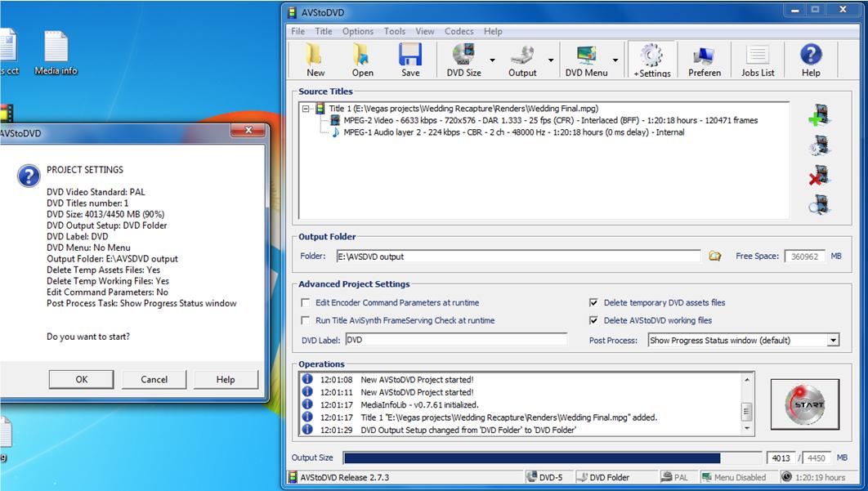The image size is (868, 491).
Task: Open the File menu
Action: click(x=298, y=32)
